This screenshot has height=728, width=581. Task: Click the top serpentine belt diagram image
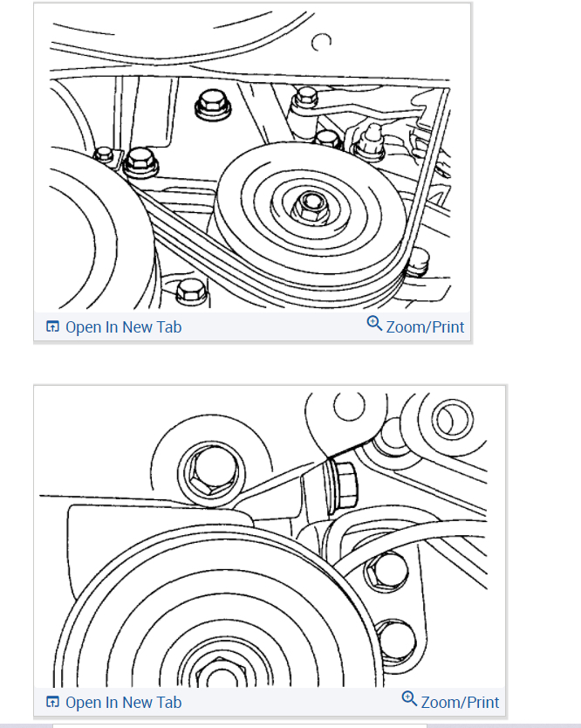[252, 157]
